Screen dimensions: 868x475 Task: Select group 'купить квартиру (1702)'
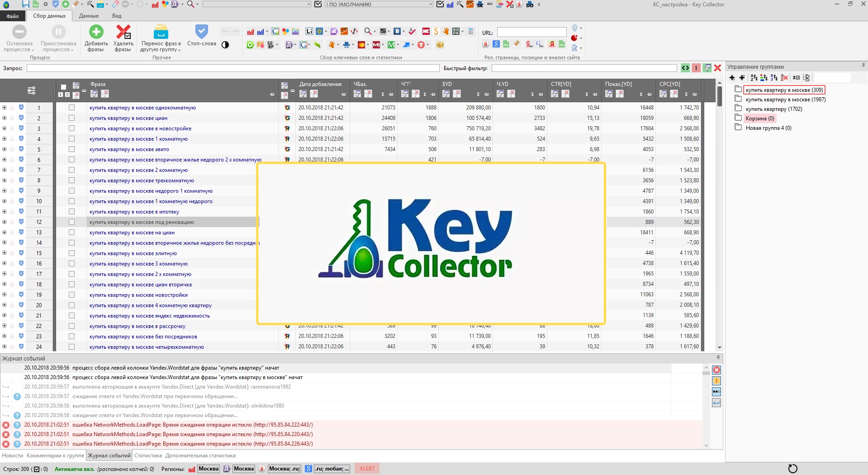coord(774,109)
